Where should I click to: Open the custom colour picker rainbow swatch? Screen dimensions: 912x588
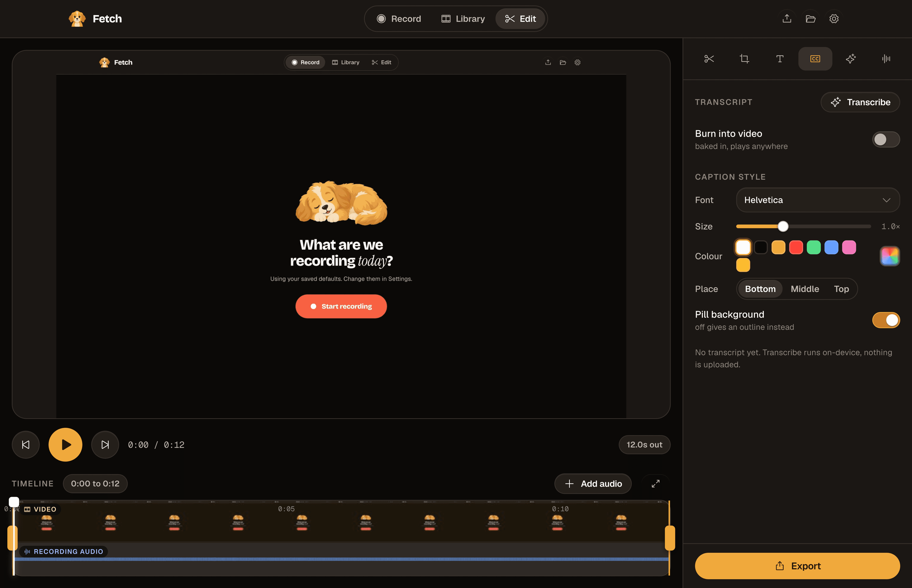pyautogui.click(x=890, y=256)
